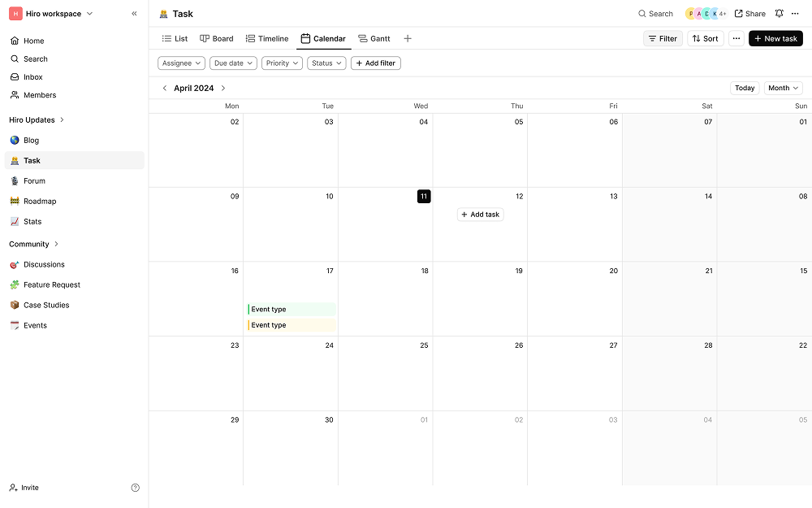Collapse the sidebar with double-chevron icon
Screen dimensions: 812x508
[x=134, y=14]
